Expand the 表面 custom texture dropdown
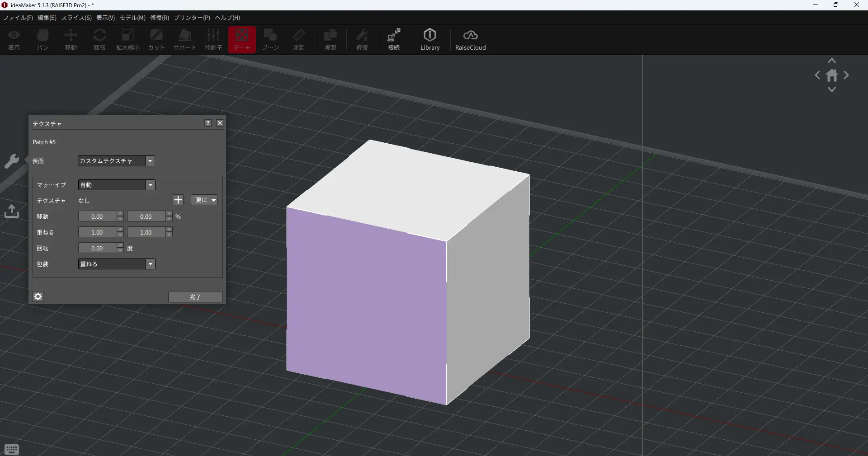This screenshot has height=456, width=868. tap(116, 161)
